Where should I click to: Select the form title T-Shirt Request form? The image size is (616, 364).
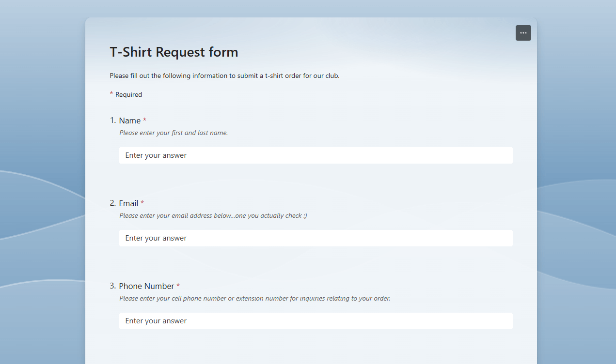point(174,52)
